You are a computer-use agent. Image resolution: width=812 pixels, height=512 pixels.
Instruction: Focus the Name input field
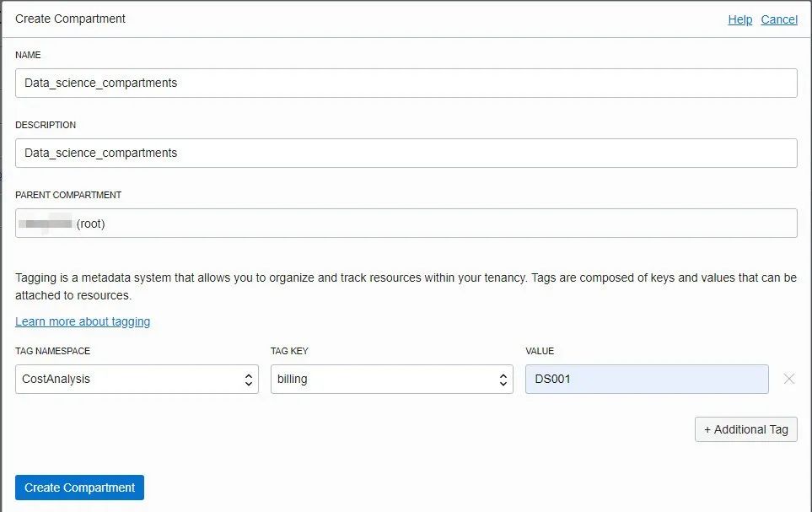(x=406, y=84)
